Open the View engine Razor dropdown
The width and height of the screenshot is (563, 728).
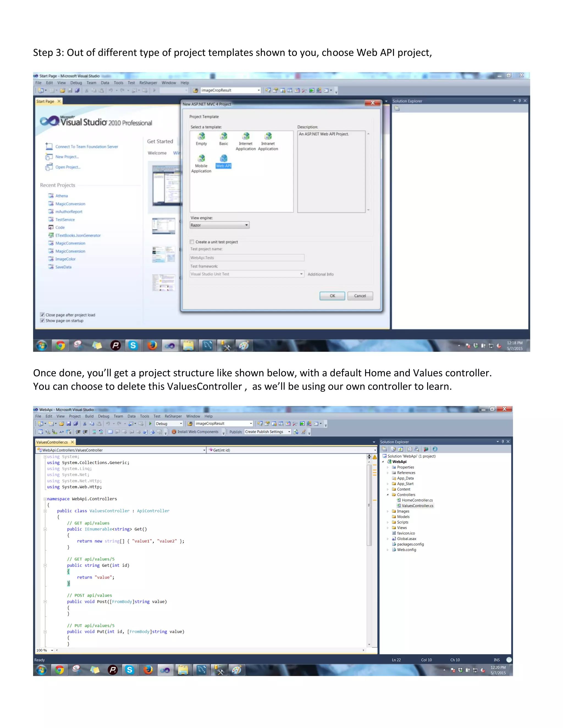[219, 225]
